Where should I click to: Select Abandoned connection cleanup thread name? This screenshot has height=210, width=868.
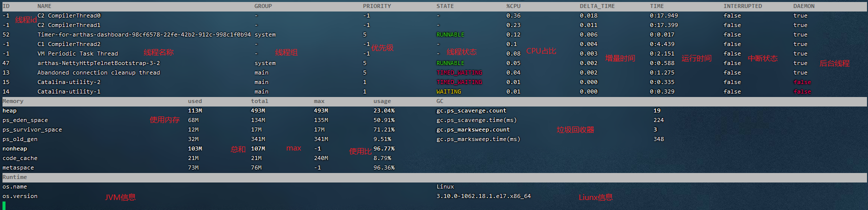98,72
